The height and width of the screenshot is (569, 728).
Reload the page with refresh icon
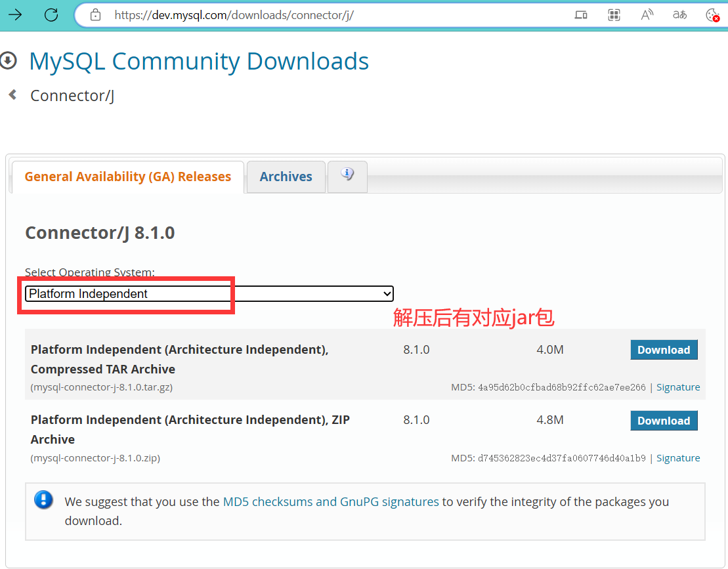(x=51, y=15)
